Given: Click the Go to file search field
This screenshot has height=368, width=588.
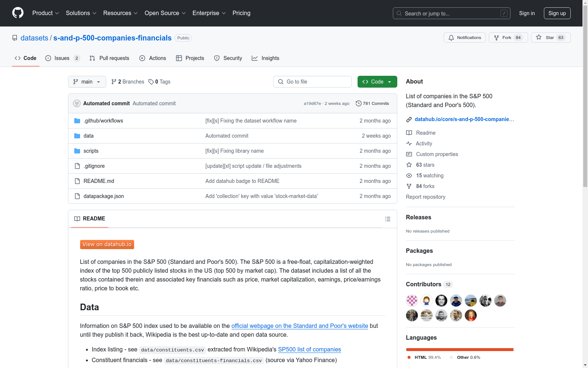Looking at the screenshot, I should click(x=312, y=82).
